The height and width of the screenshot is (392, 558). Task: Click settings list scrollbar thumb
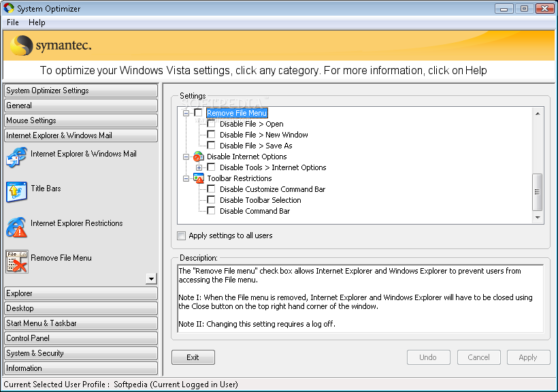[x=538, y=192]
